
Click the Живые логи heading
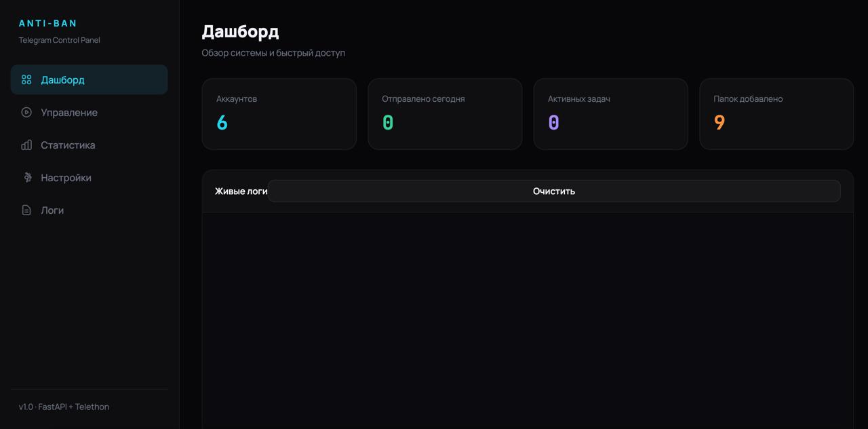coord(241,191)
